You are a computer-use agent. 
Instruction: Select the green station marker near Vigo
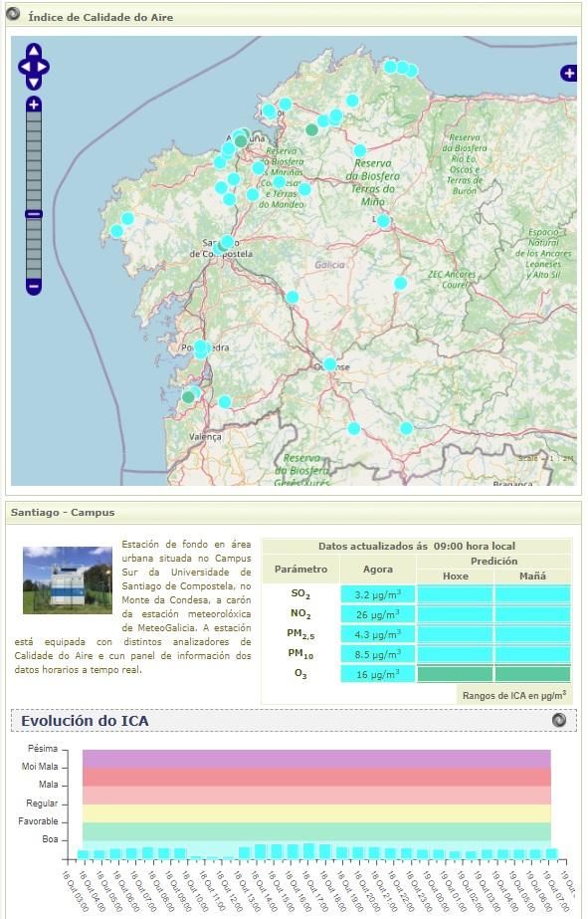pyautogui.click(x=188, y=397)
